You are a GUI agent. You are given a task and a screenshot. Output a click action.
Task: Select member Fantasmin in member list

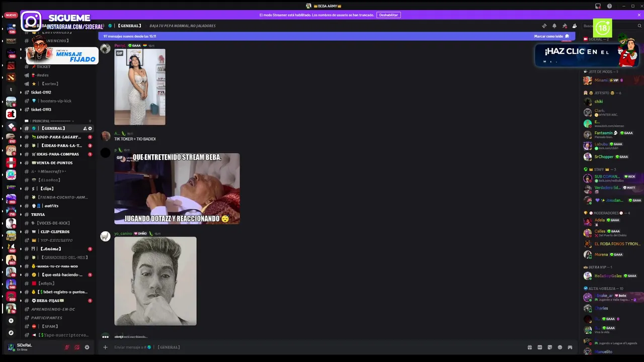pyautogui.click(x=611, y=134)
